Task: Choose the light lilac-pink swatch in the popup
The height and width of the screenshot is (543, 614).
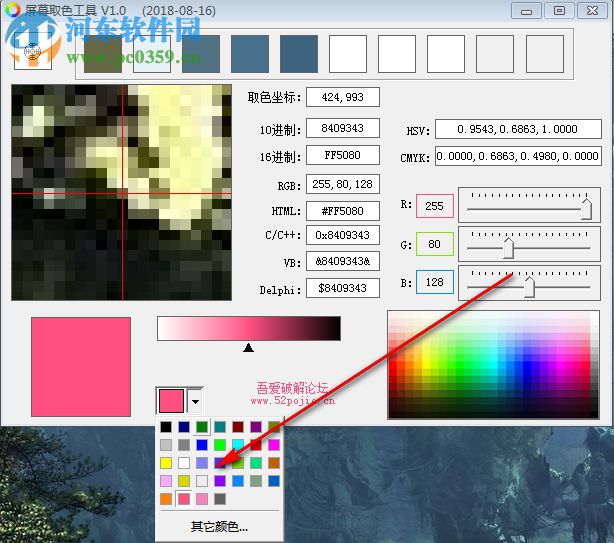Action: click(x=166, y=481)
